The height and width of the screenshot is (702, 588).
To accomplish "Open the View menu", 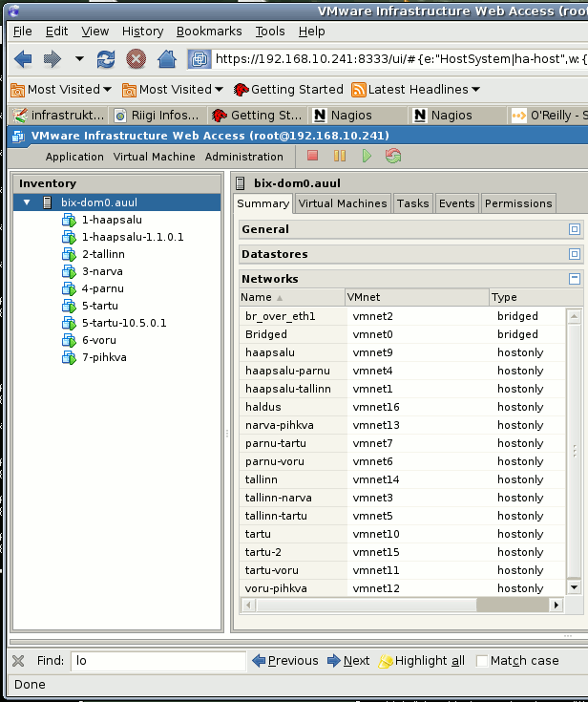I will click(x=94, y=32).
